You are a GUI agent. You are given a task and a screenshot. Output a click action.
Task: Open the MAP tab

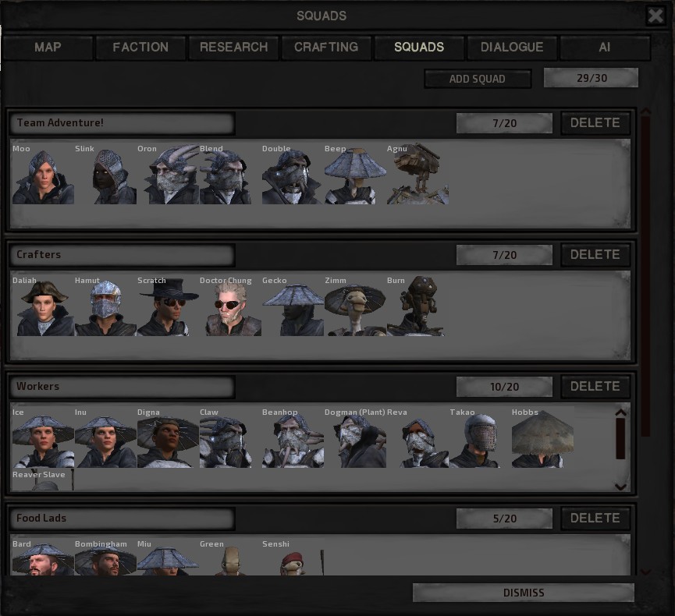[x=48, y=48]
